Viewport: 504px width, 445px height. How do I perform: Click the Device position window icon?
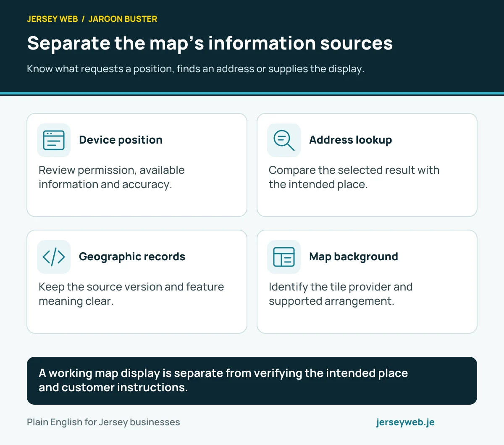coord(54,140)
